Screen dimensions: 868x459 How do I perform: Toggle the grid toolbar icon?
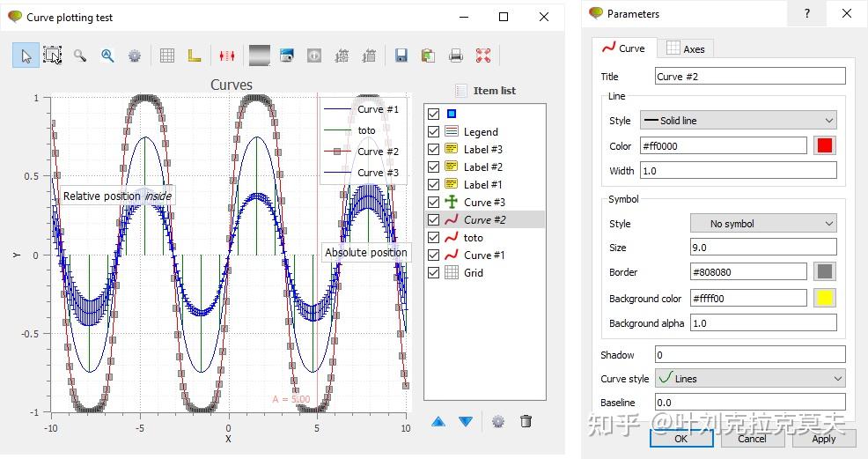coord(167,56)
